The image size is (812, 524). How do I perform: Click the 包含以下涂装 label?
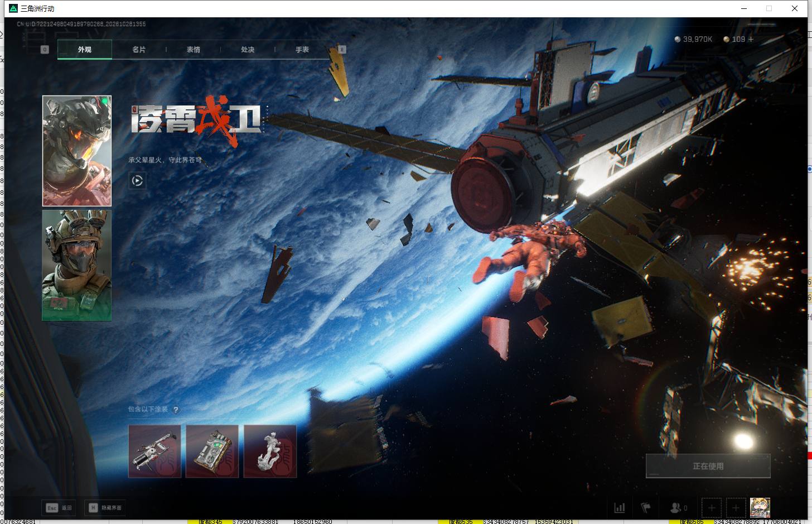tap(148, 409)
